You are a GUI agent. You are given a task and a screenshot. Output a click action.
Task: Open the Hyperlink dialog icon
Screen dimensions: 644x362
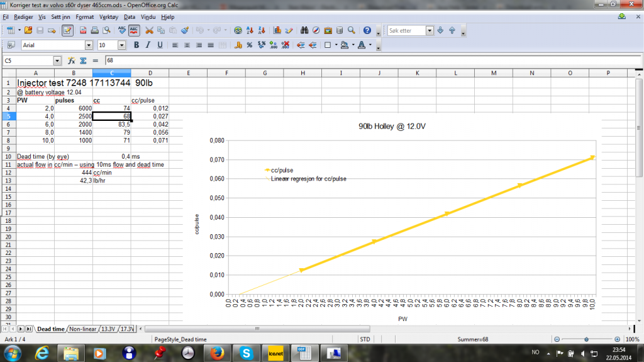click(x=238, y=30)
